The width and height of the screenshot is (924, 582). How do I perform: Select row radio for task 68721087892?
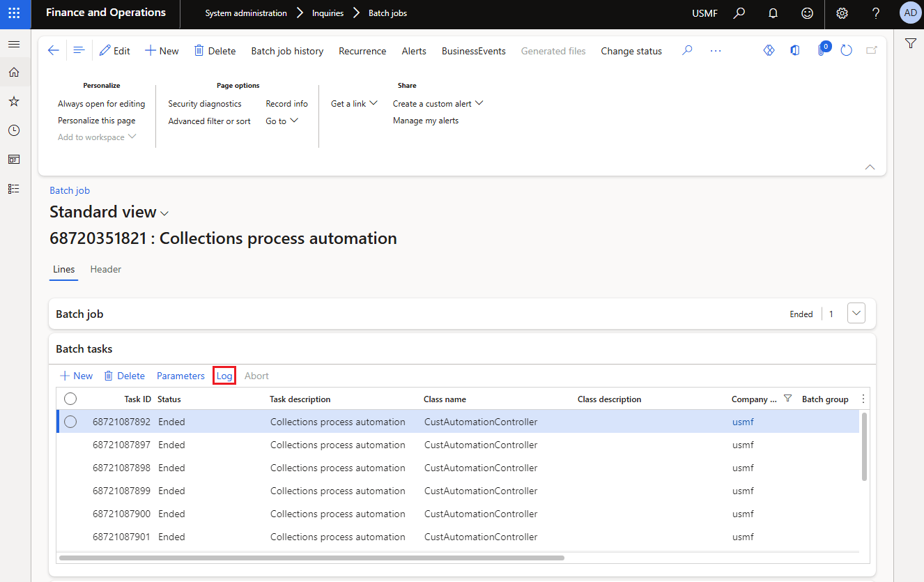(x=70, y=422)
